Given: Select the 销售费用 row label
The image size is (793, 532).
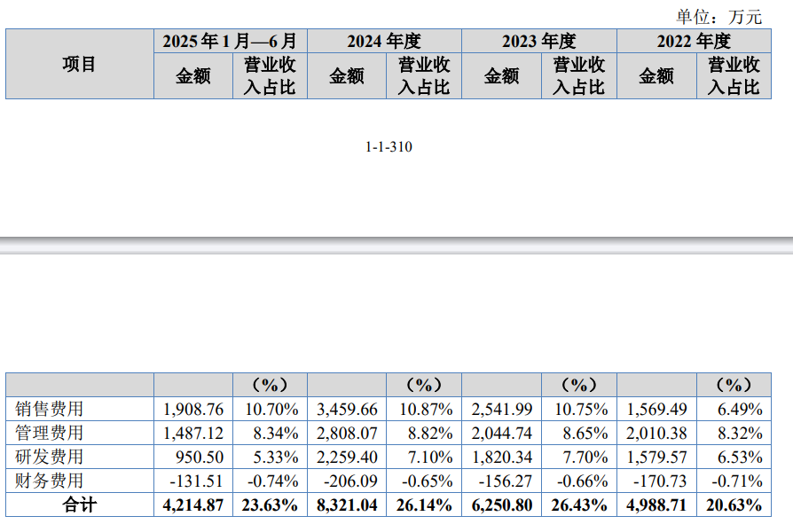Looking at the screenshot, I should tap(50, 409).
